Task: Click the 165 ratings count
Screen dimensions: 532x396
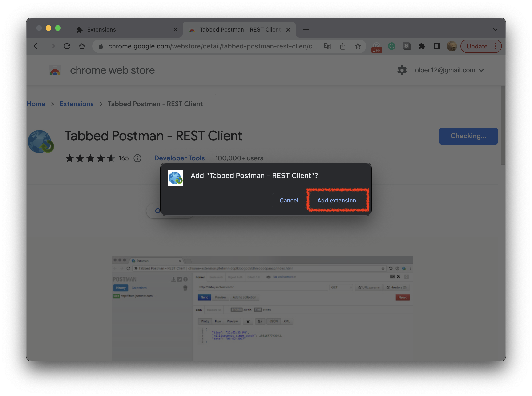Action: click(123, 158)
